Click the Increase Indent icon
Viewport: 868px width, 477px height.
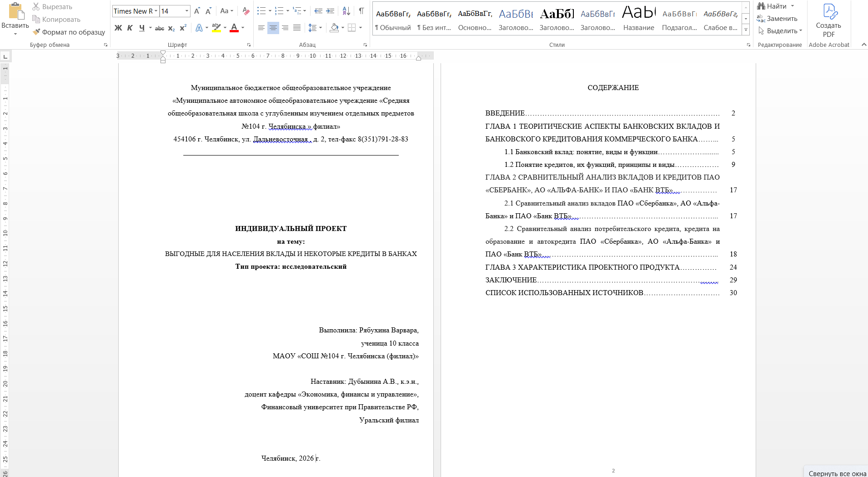click(x=331, y=11)
